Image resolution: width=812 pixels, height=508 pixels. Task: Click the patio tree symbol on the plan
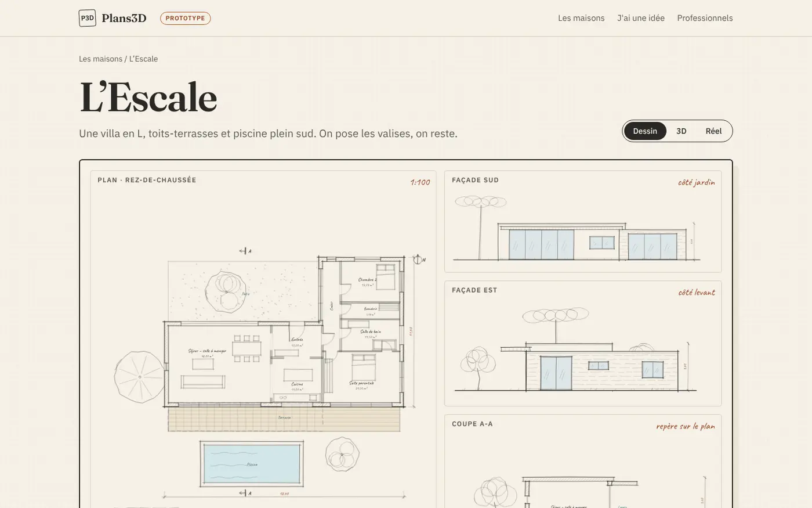pyautogui.click(x=227, y=291)
